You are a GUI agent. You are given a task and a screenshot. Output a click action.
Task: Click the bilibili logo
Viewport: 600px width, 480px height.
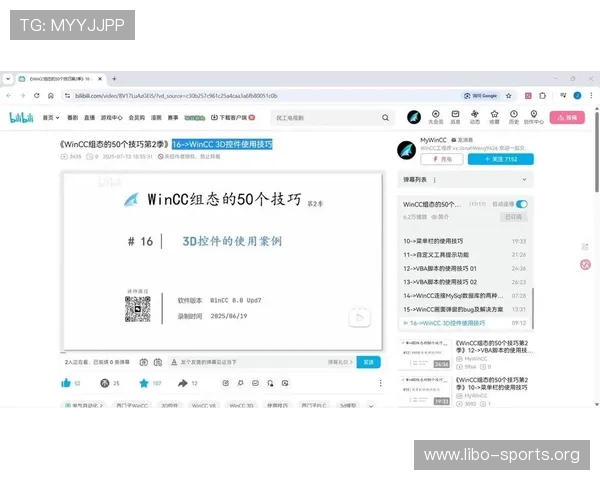[21, 118]
